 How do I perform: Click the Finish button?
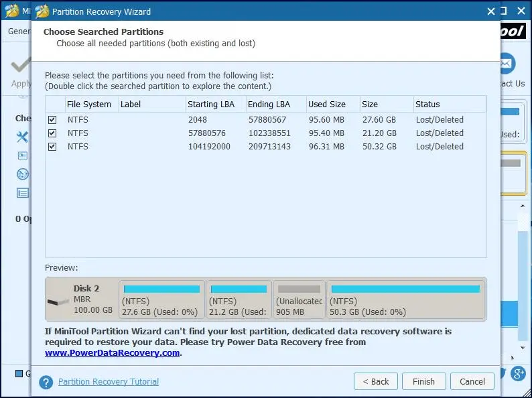pos(423,382)
